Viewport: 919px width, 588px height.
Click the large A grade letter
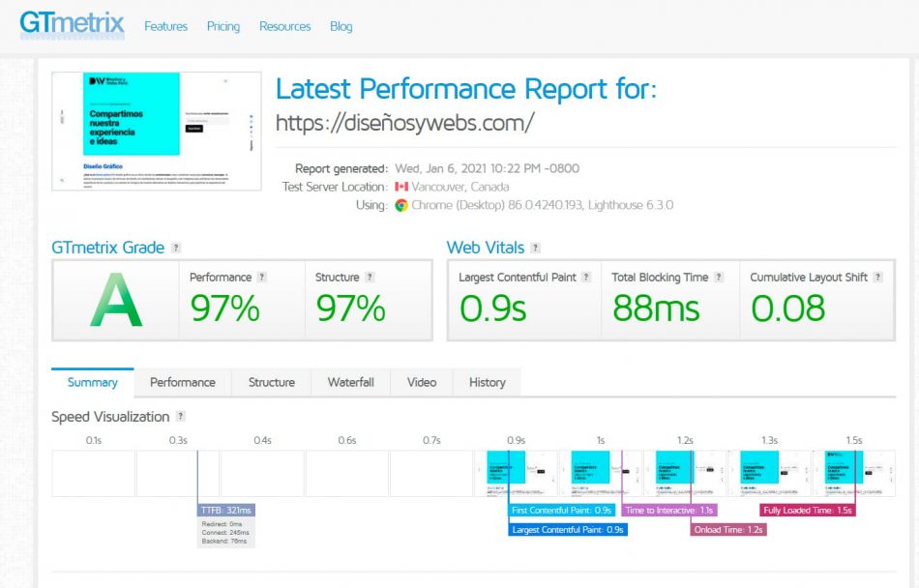click(116, 301)
